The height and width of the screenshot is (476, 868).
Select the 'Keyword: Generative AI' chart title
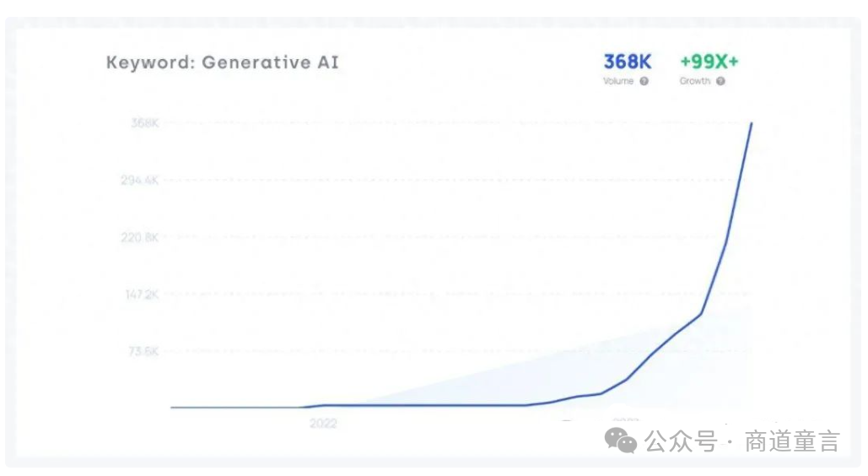(223, 62)
